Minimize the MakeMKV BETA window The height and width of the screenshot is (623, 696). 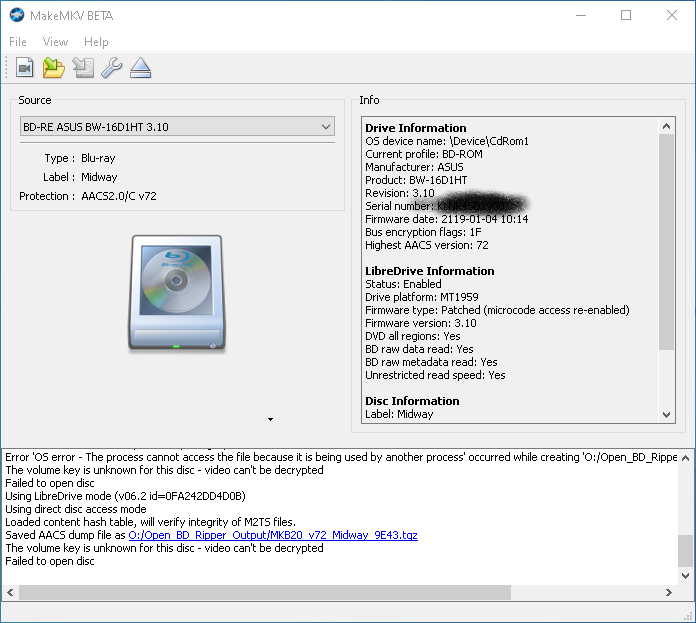[581, 16]
